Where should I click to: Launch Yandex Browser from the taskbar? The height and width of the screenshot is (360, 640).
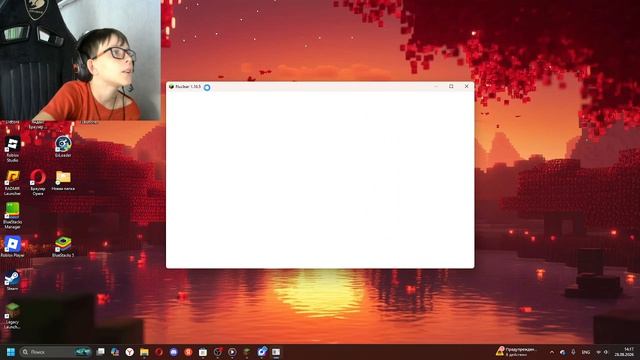[129, 352]
